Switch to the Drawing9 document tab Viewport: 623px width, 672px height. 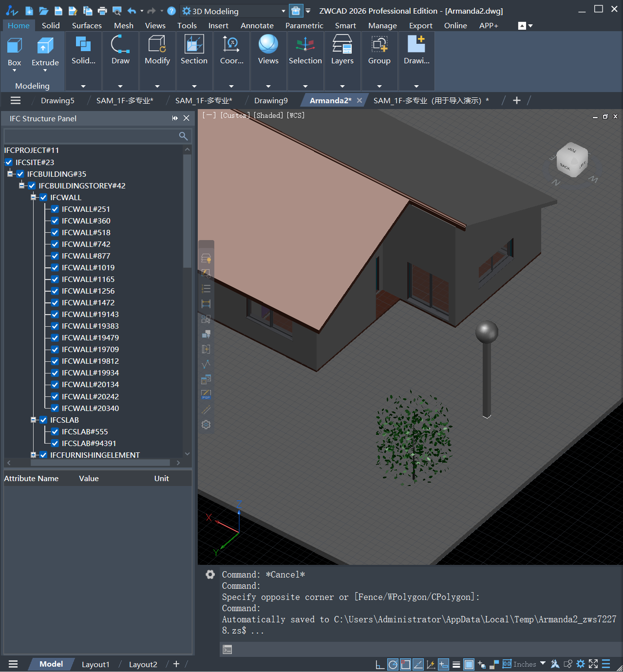(x=271, y=100)
